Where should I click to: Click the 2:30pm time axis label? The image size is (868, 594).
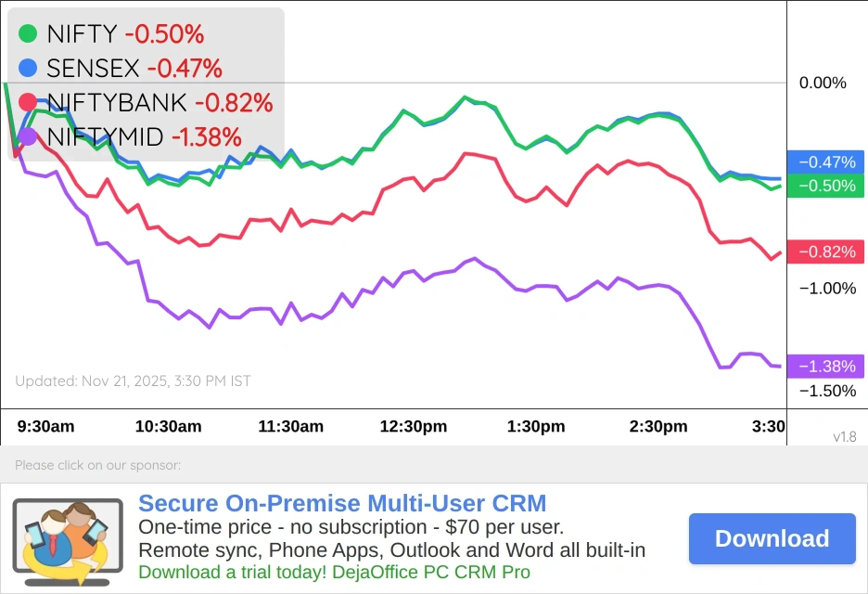pos(658,427)
